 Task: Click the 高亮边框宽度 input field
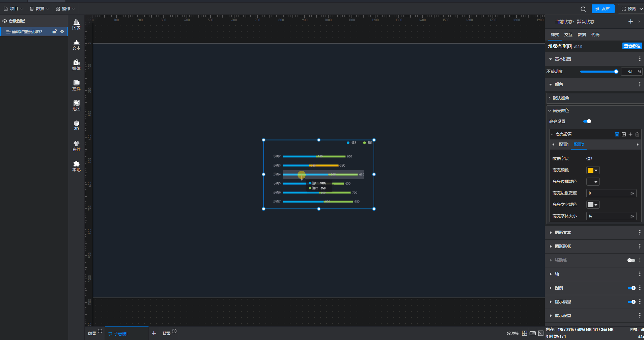611,193
